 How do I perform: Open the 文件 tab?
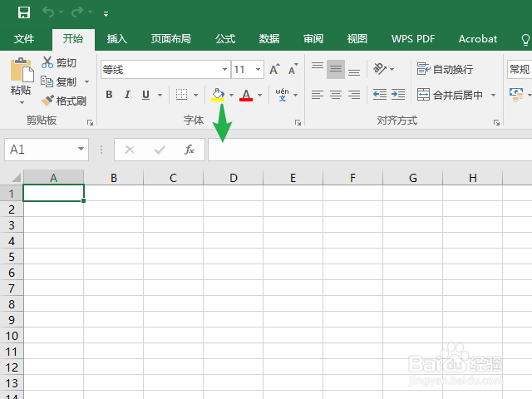24,39
